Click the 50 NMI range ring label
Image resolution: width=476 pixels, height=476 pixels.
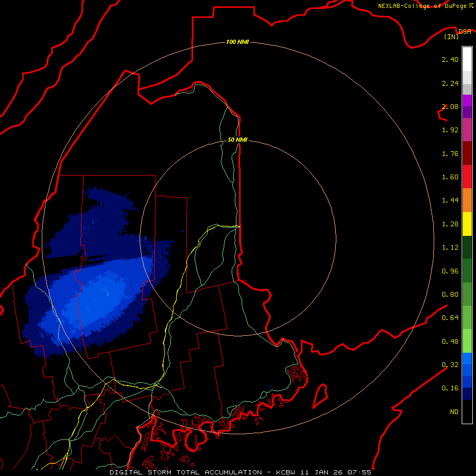(x=237, y=140)
